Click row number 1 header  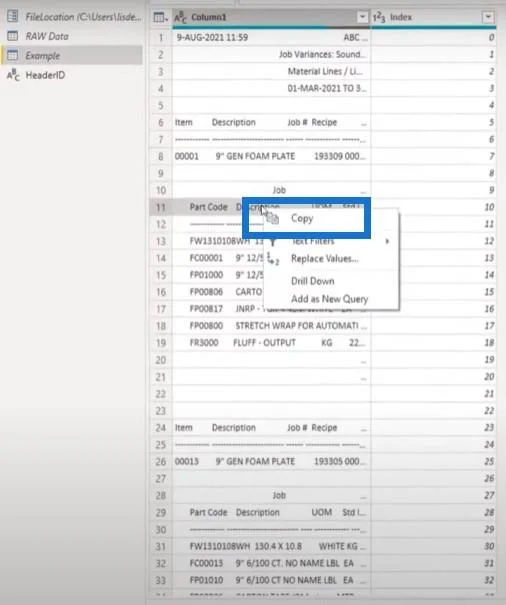[161, 37]
